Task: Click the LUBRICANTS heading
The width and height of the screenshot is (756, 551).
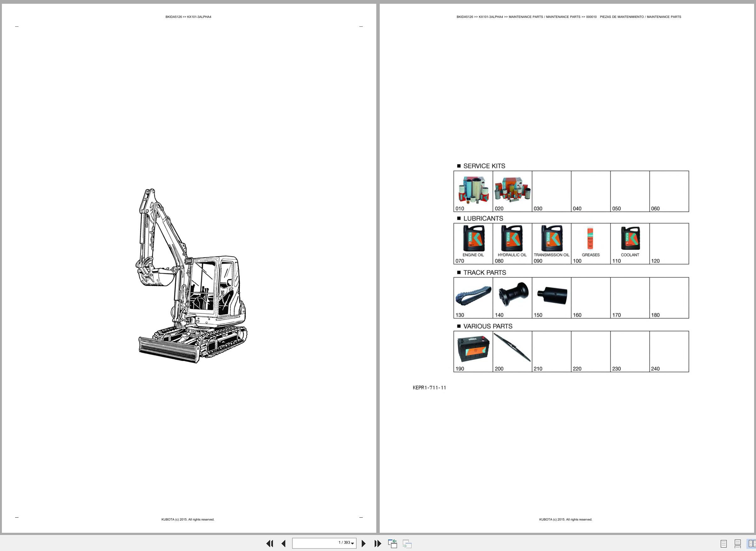Action: tap(483, 218)
